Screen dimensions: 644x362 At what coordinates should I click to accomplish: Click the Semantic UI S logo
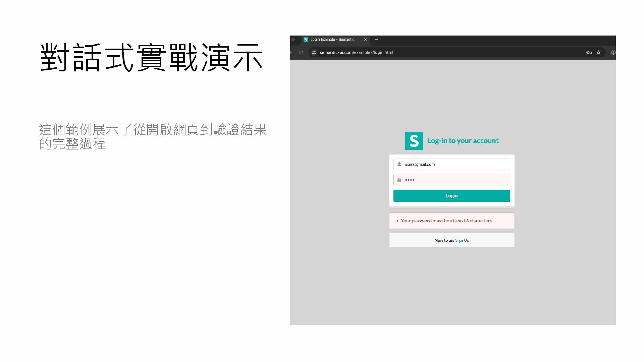coord(414,141)
